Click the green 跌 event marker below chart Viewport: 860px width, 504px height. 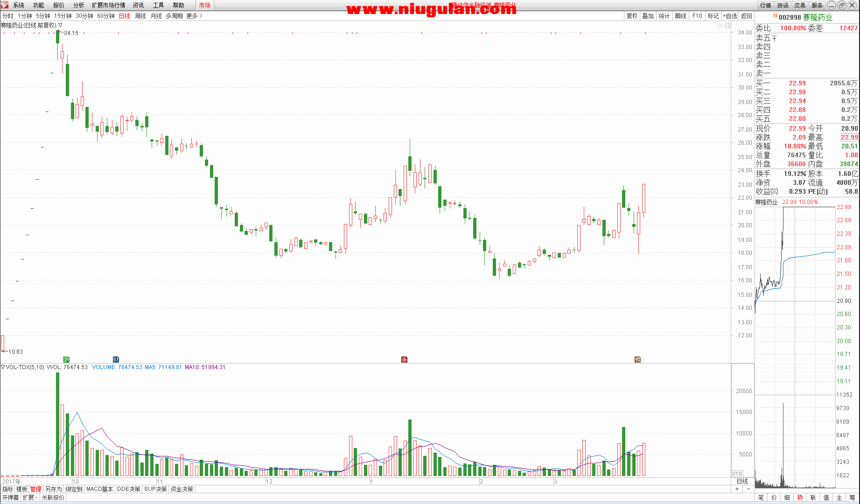(66, 359)
